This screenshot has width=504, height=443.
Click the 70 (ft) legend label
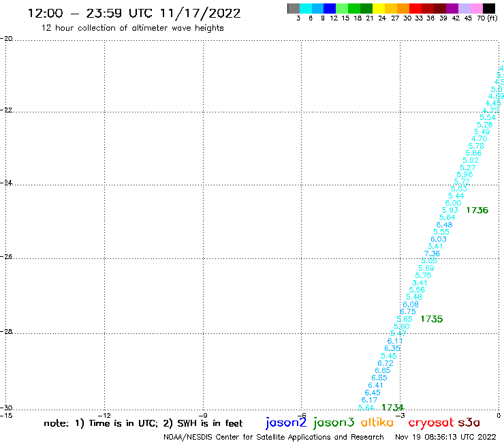487,18
